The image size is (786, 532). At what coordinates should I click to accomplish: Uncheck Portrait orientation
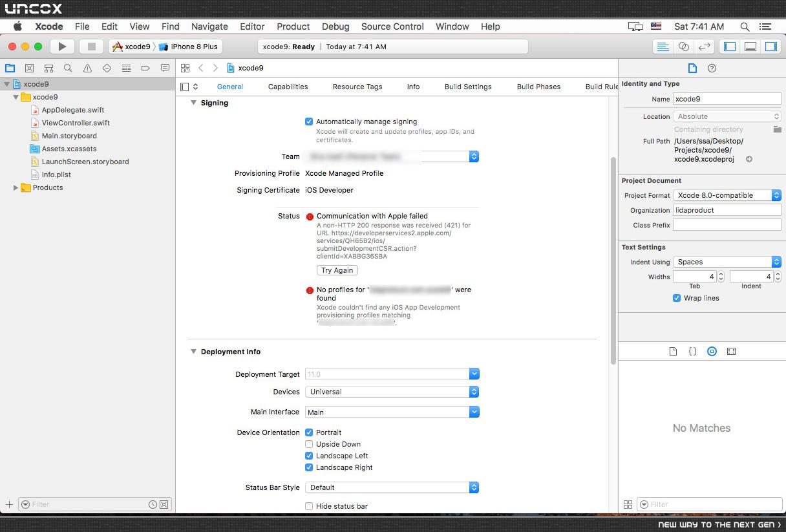pos(309,432)
